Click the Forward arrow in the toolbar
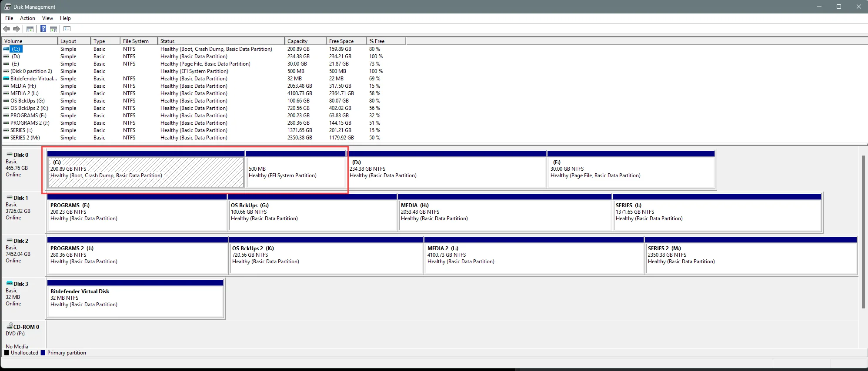The width and height of the screenshot is (868, 371). coord(17,29)
